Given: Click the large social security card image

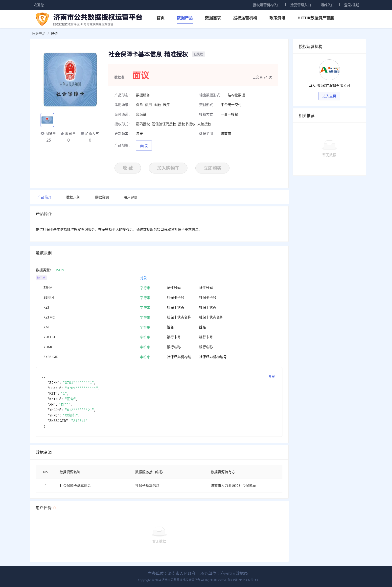Looking at the screenshot, I should click(70, 79).
